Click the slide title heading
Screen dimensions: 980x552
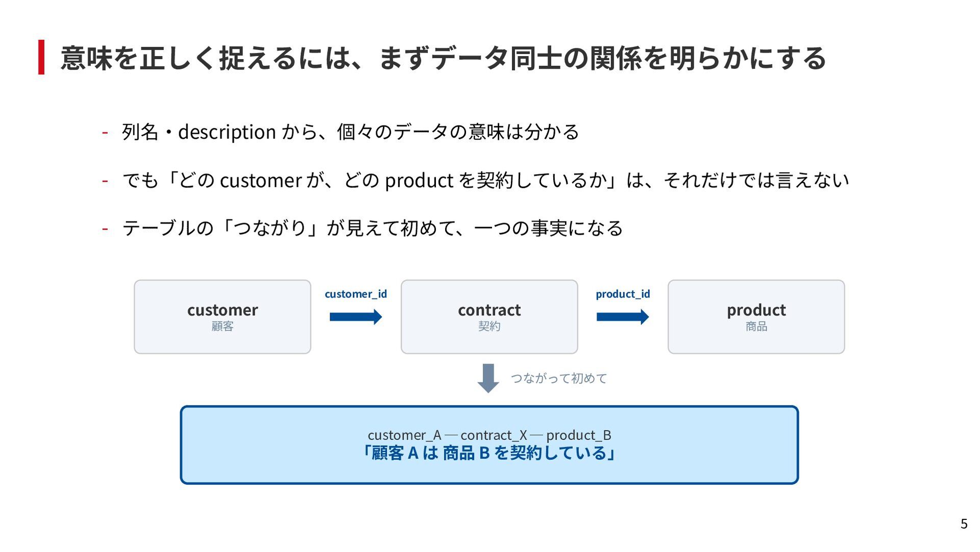click(443, 58)
